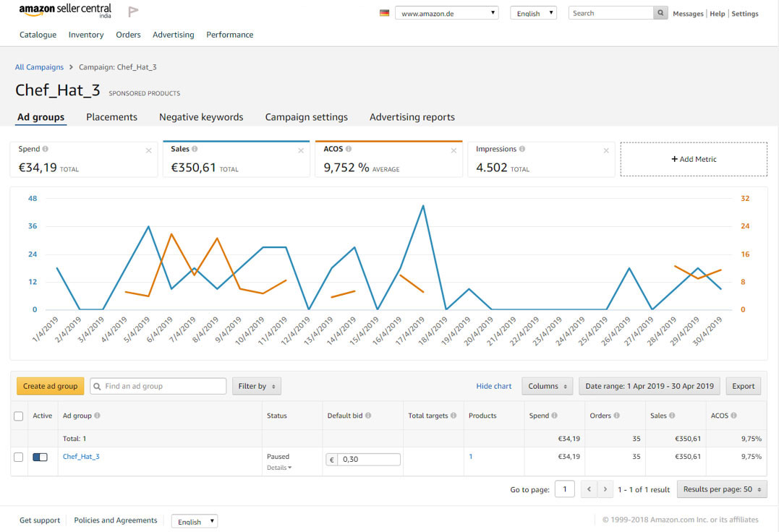Open Results per page dropdown

722,489
